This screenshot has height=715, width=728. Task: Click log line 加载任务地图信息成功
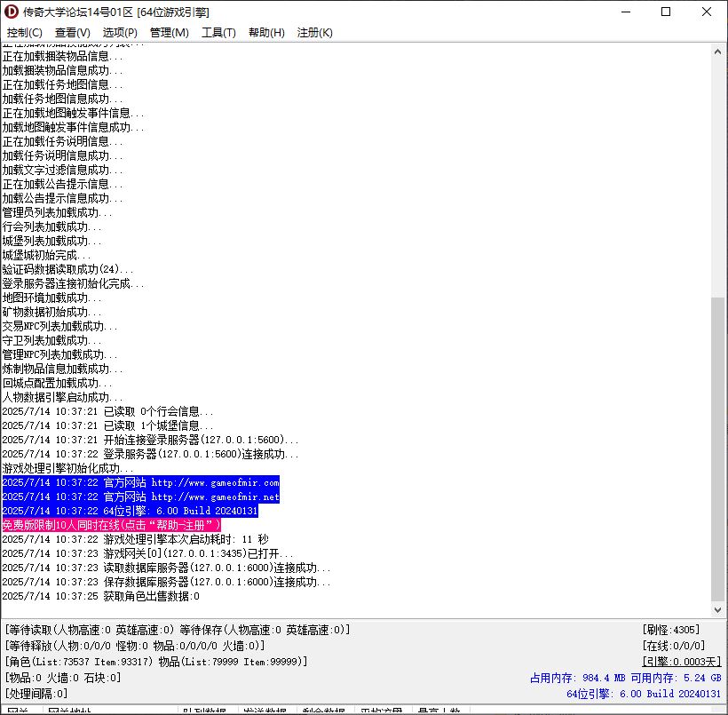coord(63,99)
